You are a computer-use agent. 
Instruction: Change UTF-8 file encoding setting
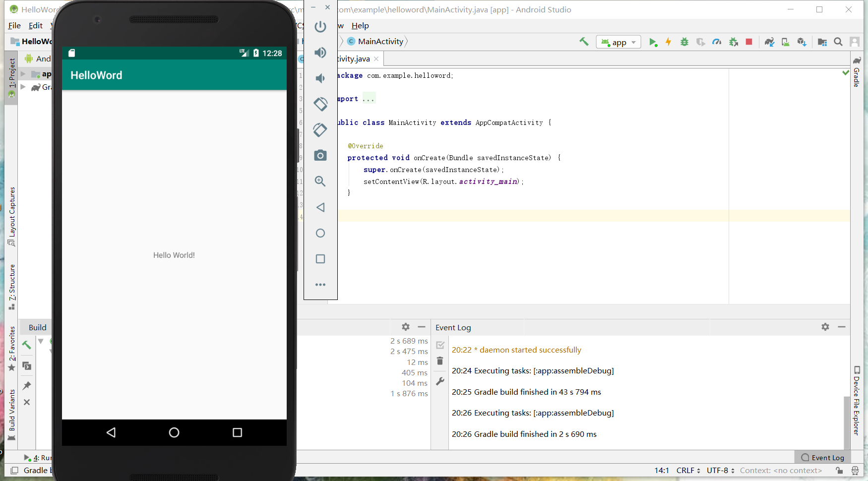(721, 471)
